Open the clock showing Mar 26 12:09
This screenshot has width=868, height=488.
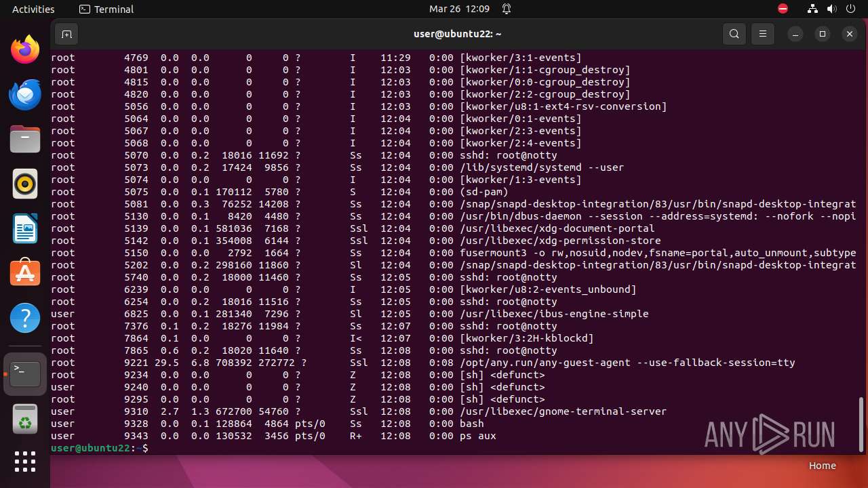point(459,9)
